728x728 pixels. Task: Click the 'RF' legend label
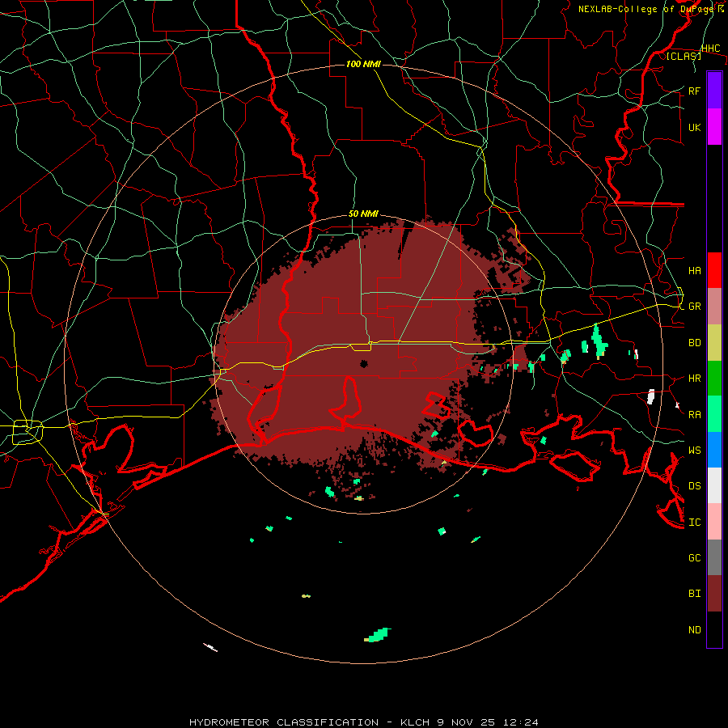[x=694, y=91]
